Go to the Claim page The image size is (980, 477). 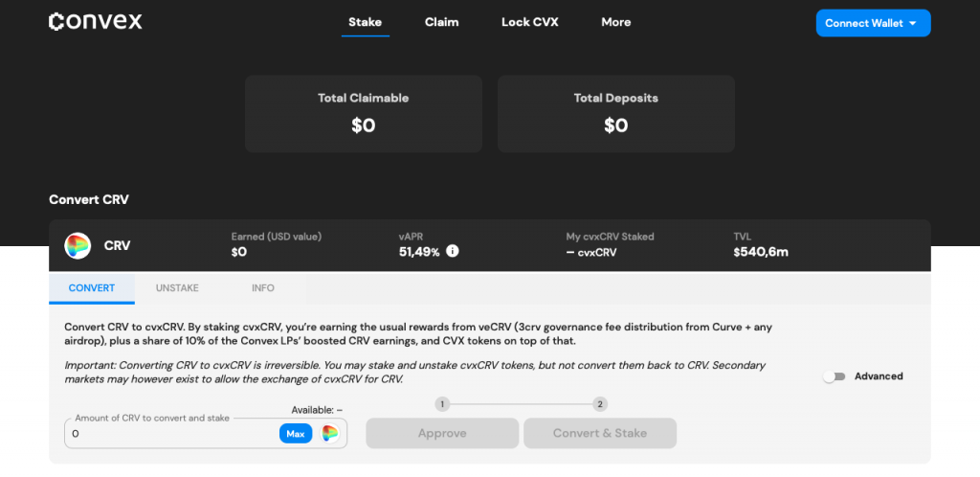pos(442,22)
